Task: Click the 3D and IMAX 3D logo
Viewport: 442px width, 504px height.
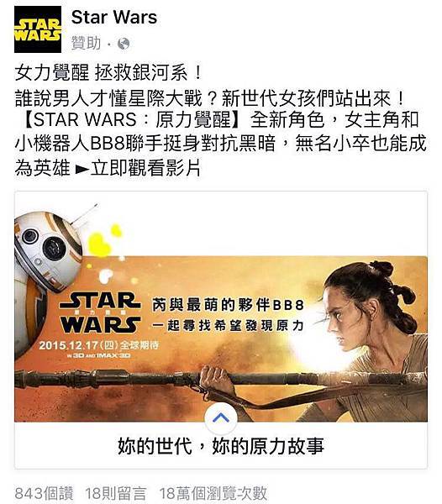Action: 99,355
